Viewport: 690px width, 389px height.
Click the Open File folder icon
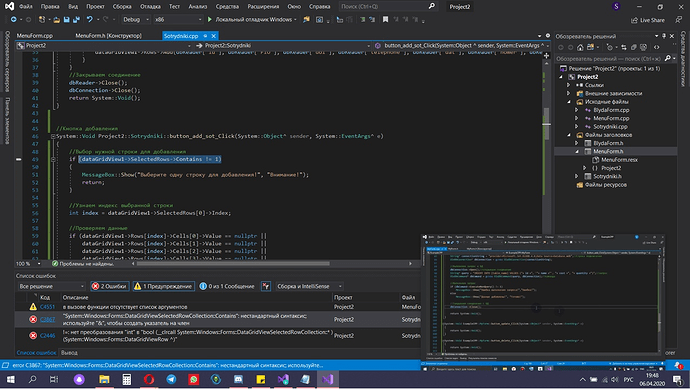[56, 20]
